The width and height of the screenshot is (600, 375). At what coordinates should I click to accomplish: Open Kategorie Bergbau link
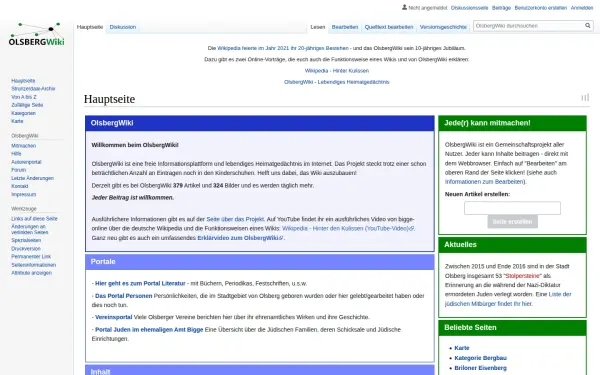point(481,358)
